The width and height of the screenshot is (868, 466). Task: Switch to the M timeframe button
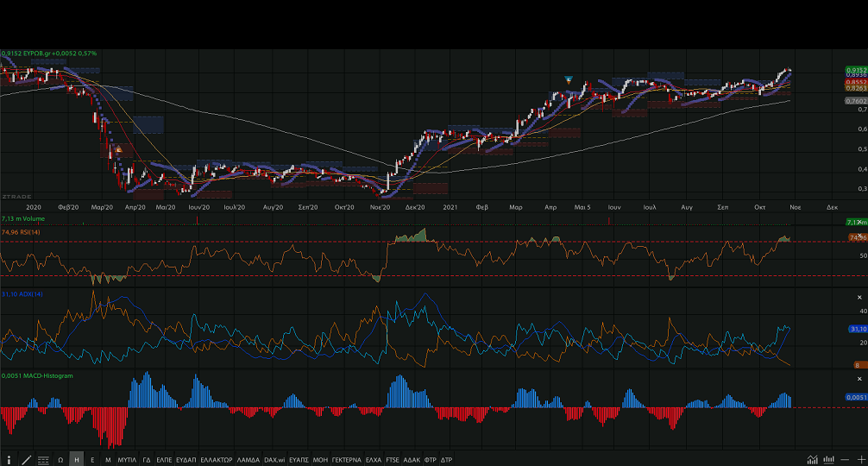[108, 460]
